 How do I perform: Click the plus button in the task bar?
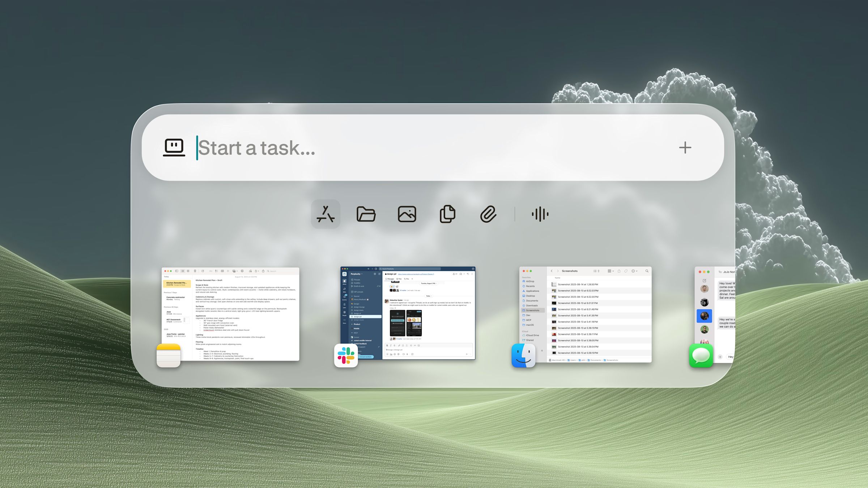[x=685, y=147]
